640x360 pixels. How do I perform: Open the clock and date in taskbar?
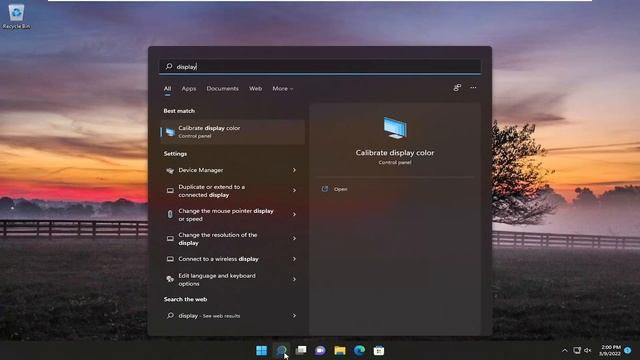click(x=610, y=350)
